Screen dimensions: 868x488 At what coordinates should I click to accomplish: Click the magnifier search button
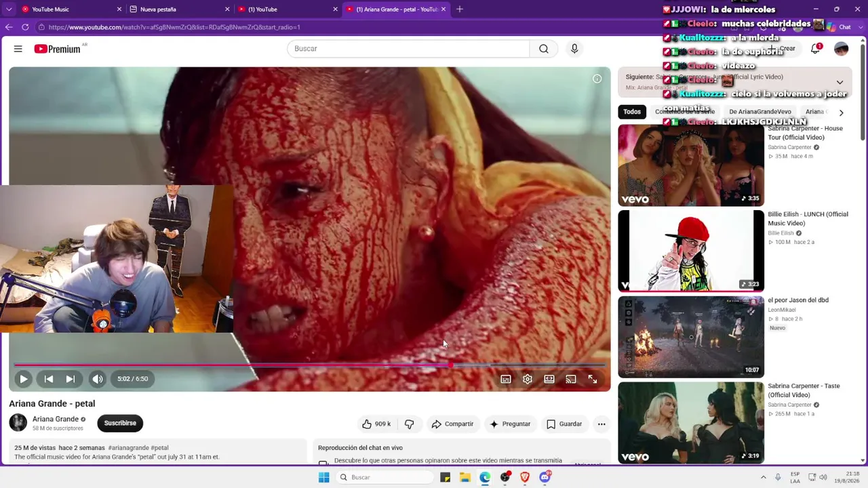[x=544, y=49]
